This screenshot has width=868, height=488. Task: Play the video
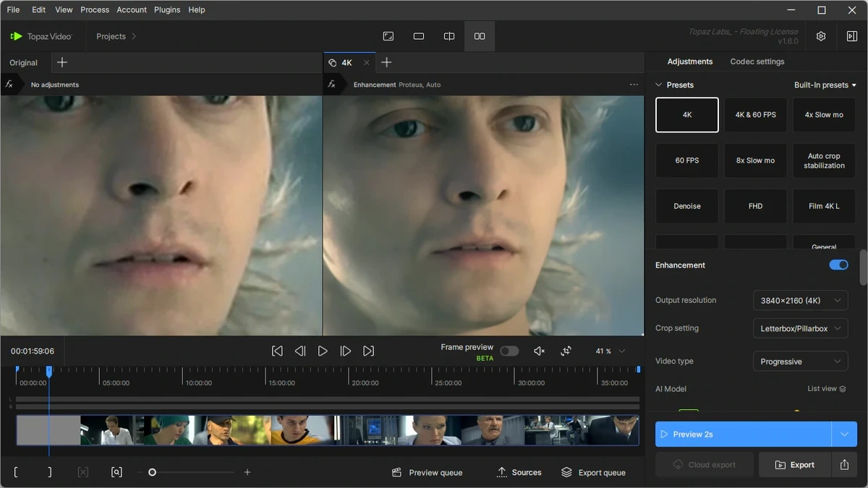pyautogui.click(x=323, y=351)
